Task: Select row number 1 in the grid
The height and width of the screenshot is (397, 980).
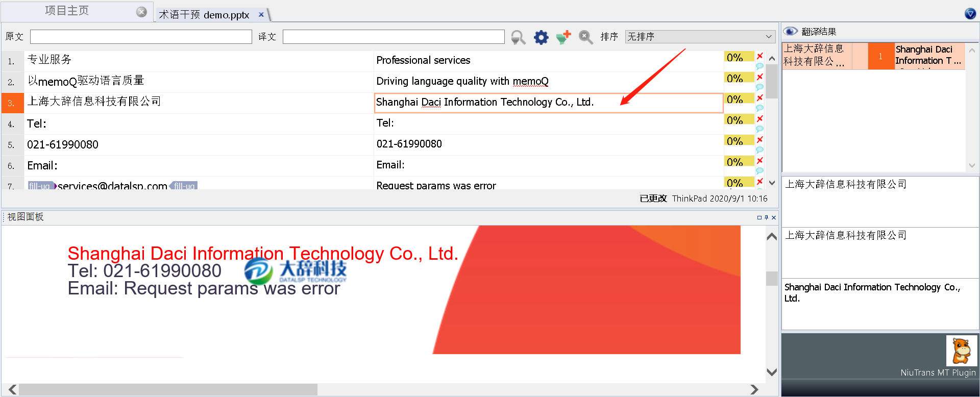Action: [x=13, y=61]
